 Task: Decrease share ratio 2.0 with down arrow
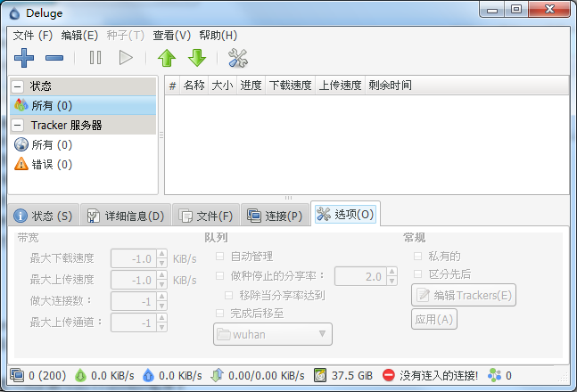[392, 281]
